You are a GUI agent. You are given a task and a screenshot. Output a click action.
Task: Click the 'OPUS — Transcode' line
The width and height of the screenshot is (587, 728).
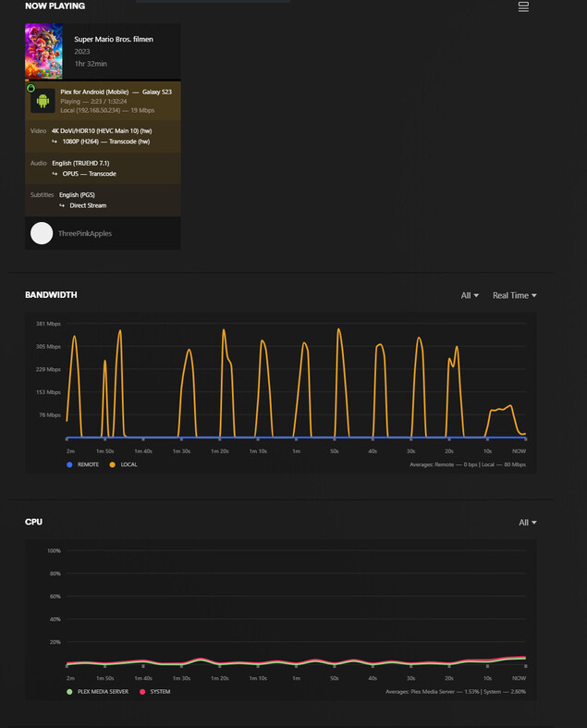tap(89, 174)
